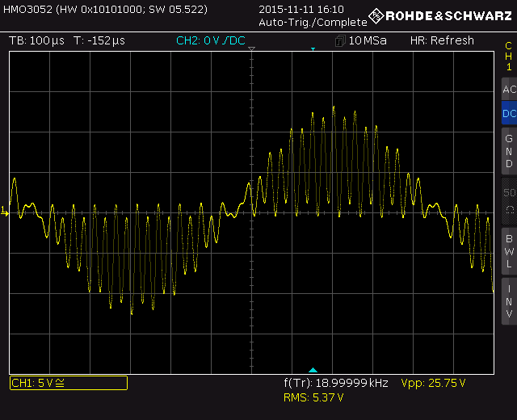Click the cyan trigger position marker at top

(x=313, y=50)
